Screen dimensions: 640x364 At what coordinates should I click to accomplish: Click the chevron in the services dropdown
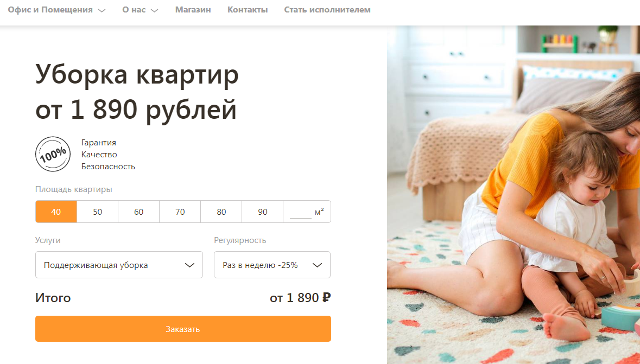click(189, 265)
